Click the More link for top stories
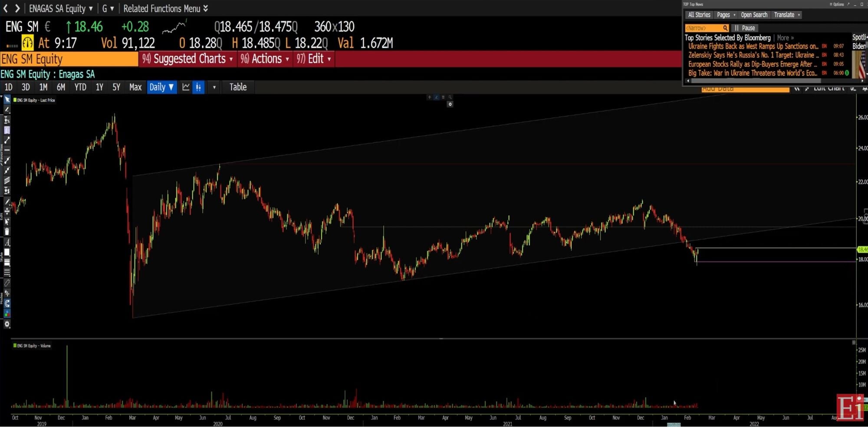Image resolution: width=868 pixels, height=427 pixels. point(785,38)
